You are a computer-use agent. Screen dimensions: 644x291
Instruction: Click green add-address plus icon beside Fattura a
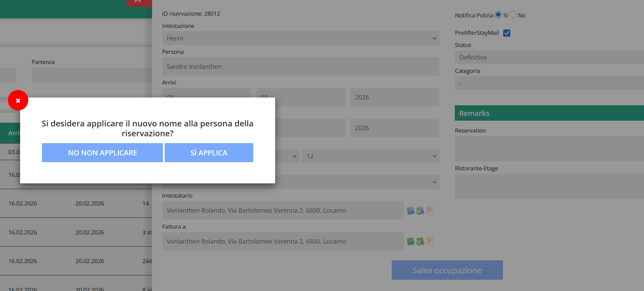pos(420,242)
